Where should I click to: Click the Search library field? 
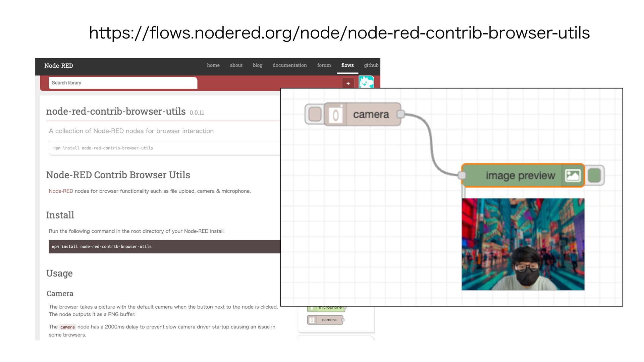[123, 83]
